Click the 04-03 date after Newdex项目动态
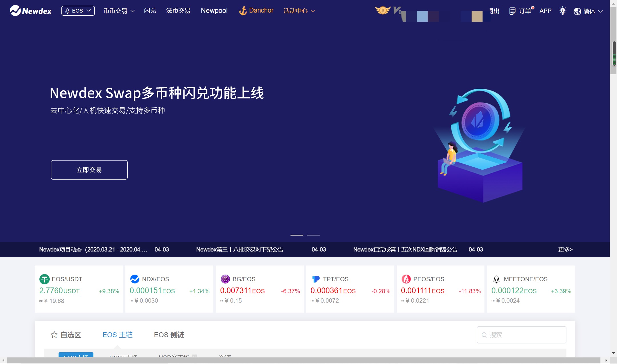Image resolution: width=617 pixels, height=364 pixels. (x=162, y=250)
